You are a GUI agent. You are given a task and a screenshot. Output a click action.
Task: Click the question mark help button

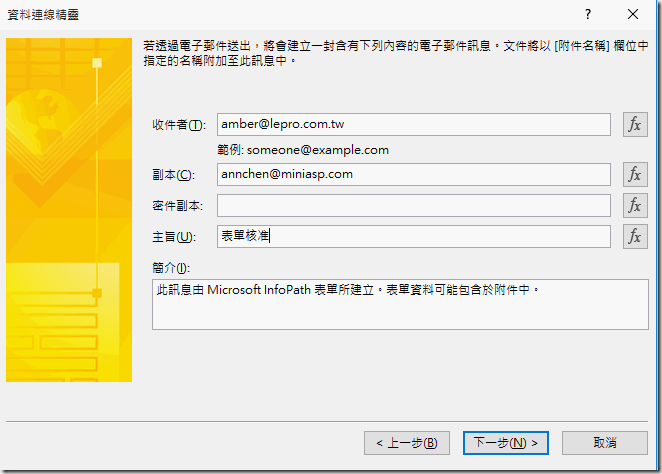587,14
